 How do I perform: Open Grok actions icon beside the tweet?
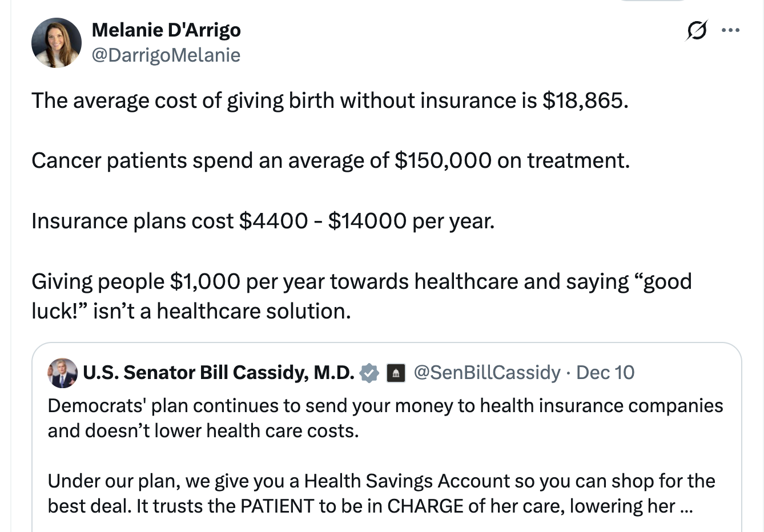point(696,30)
